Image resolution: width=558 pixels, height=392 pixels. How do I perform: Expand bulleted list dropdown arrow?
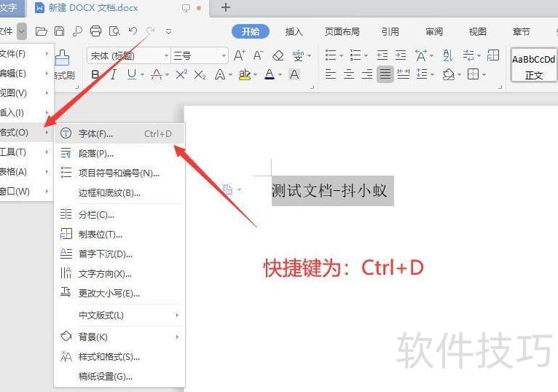coord(341,56)
